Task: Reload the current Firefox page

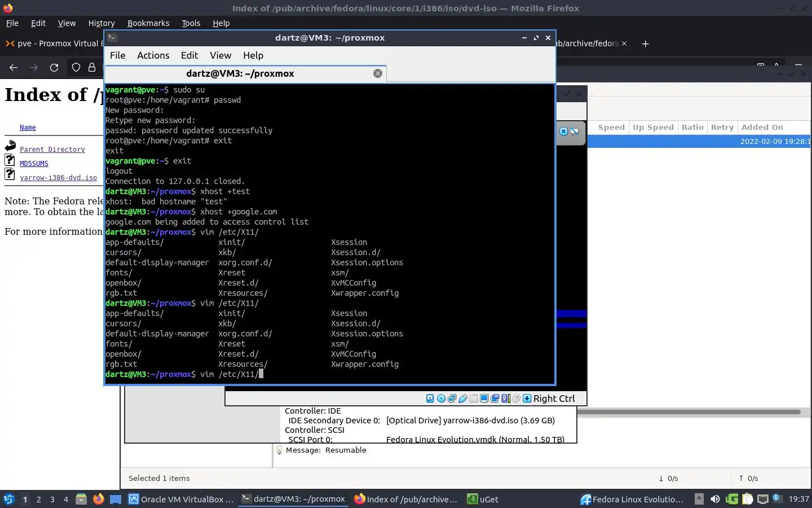Action: click(54, 68)
